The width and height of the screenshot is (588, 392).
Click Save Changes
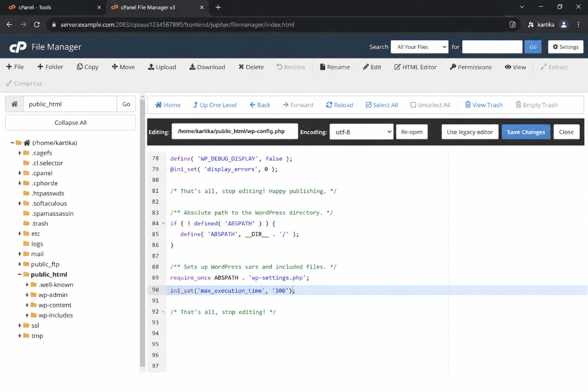coord(526,132)
